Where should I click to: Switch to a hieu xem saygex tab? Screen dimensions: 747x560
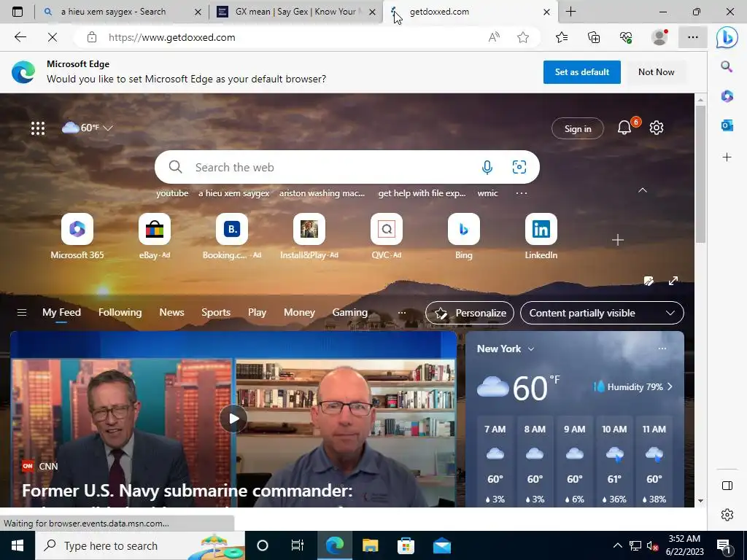120,12
